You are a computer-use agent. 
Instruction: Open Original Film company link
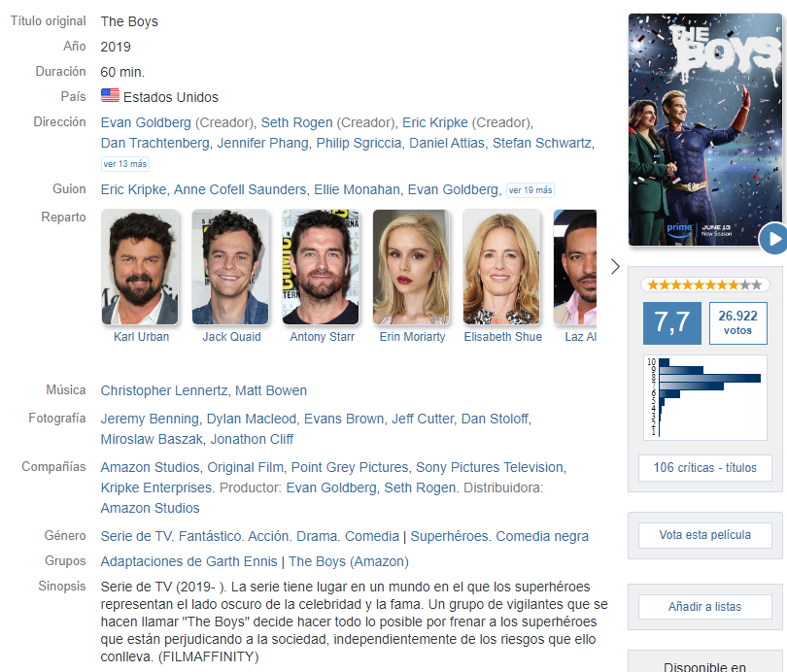pos(246,467)
